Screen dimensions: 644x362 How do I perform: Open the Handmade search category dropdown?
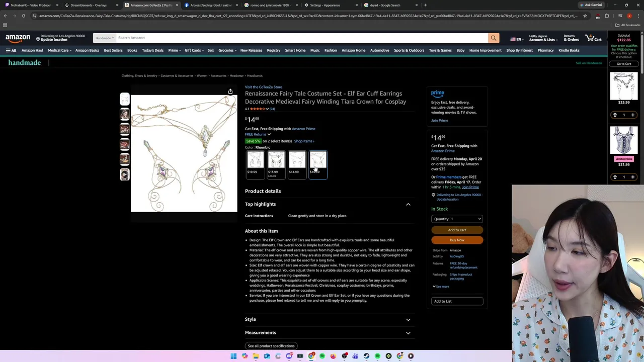pyautogui.click(x=104, y=38)
